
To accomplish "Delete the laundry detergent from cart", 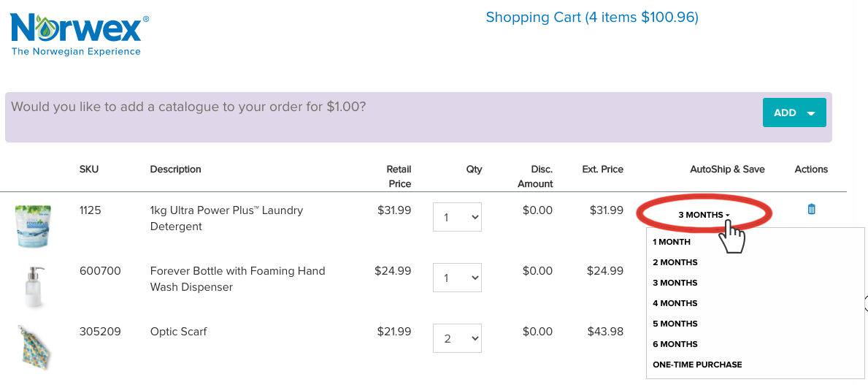I will (811, 210).
